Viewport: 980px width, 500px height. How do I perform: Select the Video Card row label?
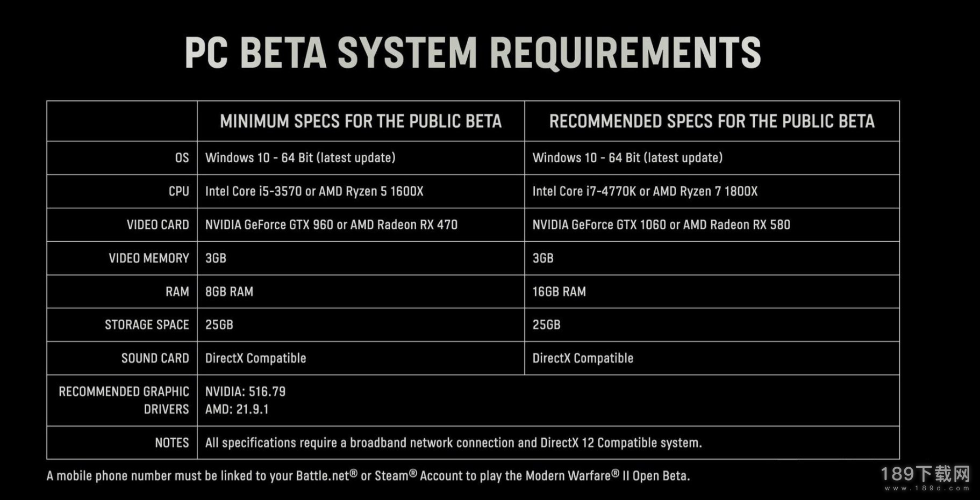click(x=158, y=224)
